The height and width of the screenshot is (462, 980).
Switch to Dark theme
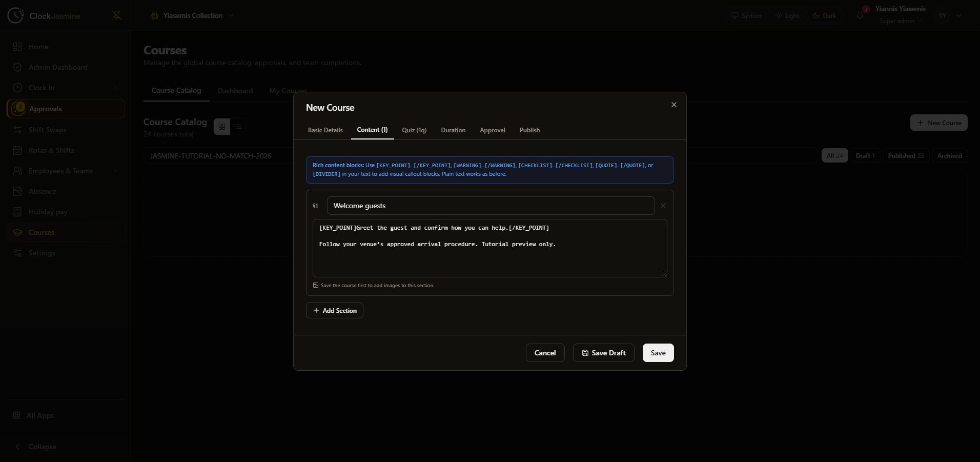(824, 15)
